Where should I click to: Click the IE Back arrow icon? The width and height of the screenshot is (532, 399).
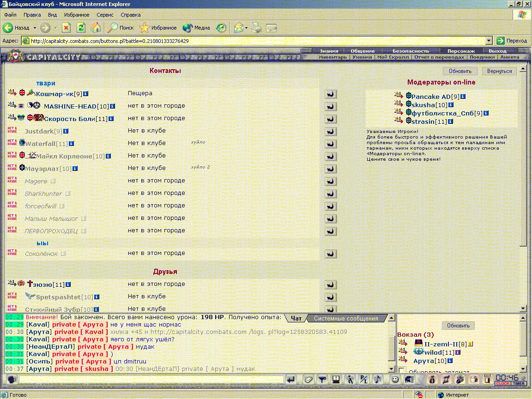pyautogui.click(x=8, y=28)
